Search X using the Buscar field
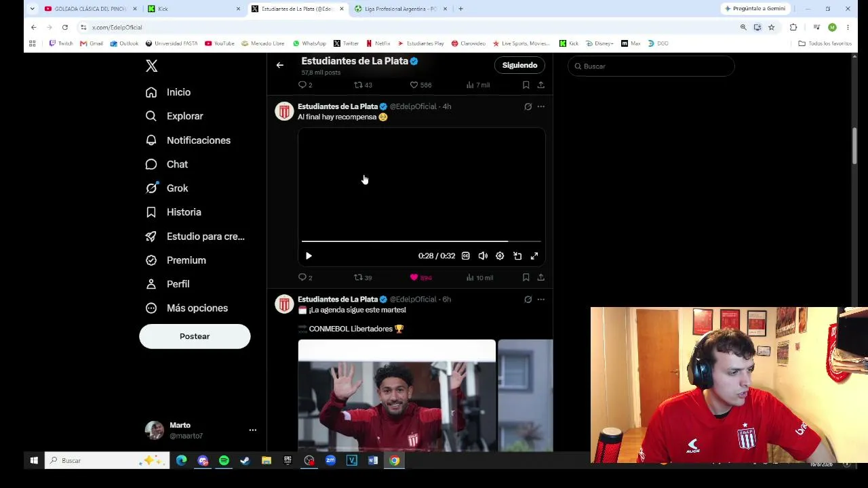This screenshot has height=488, width=868. (651, 66)
